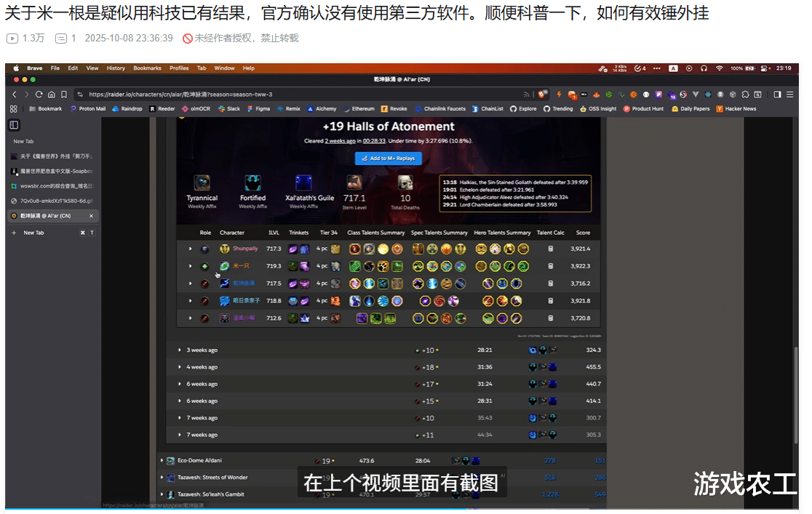Image resolution: width=812 pixels, height=514 pixels.
Task: Click the forward navigation arrow
Action: tap(26, 95)
